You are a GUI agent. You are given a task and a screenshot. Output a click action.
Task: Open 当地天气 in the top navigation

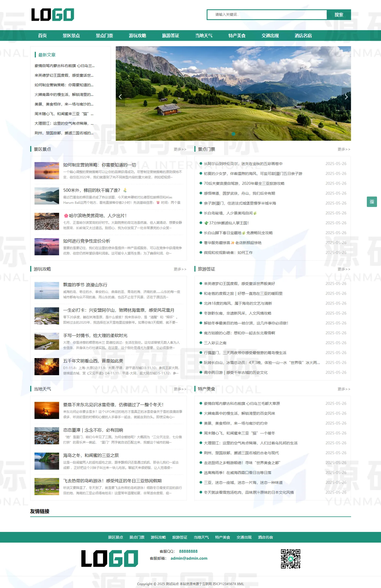(x=204, y=36)
